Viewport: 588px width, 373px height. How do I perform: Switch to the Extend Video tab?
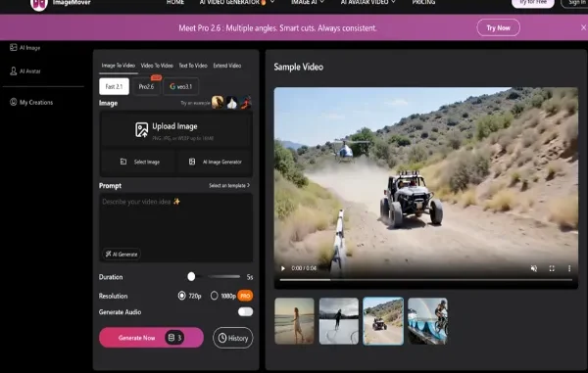tap(227, 66)
